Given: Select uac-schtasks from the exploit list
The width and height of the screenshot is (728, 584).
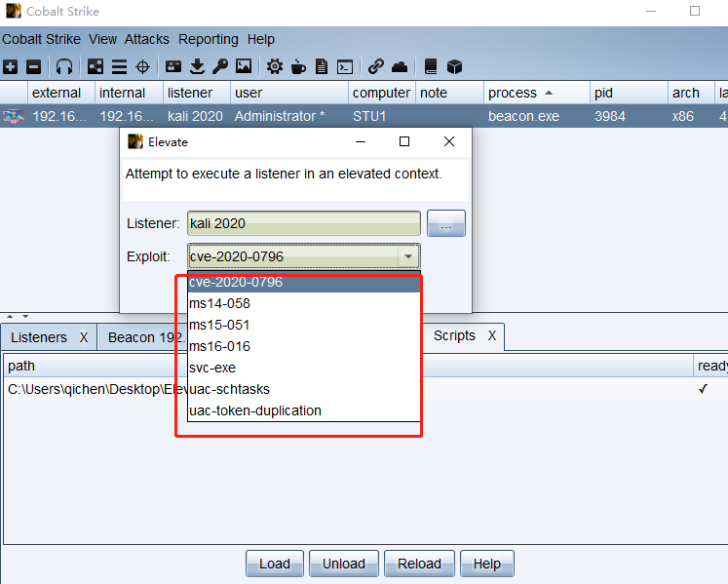Looking at the screenshot, I should click(304, 389).
